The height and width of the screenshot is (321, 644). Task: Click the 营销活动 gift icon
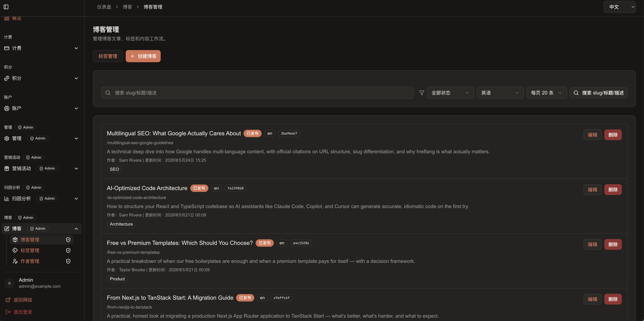pos(7,169)
